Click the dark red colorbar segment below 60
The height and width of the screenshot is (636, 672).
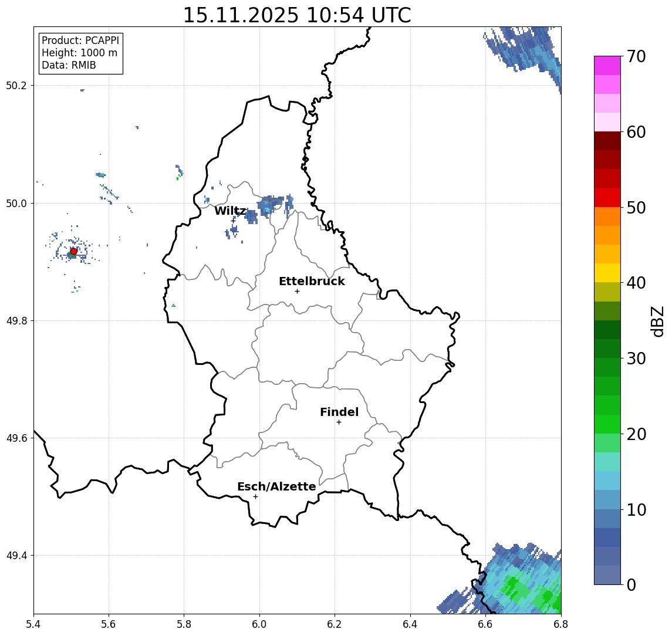(607, 141)
